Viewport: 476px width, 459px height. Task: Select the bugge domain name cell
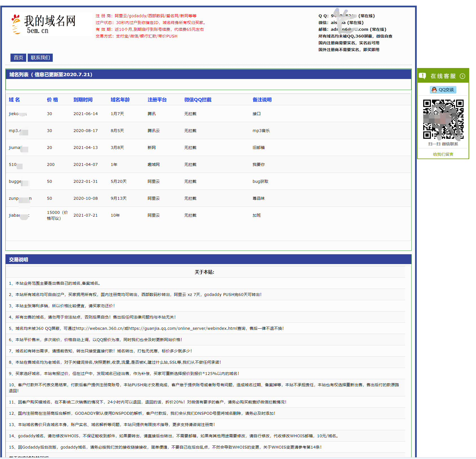(19, 181)
